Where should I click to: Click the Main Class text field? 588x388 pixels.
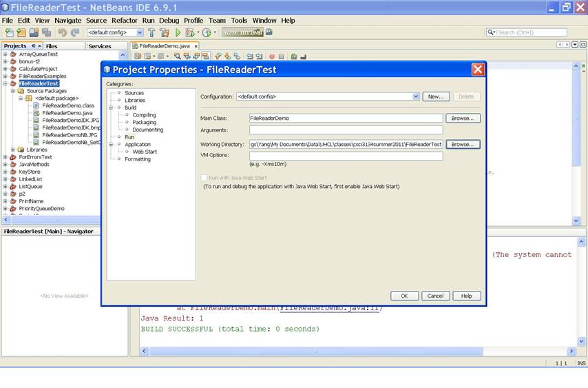[x=346, y=119]
